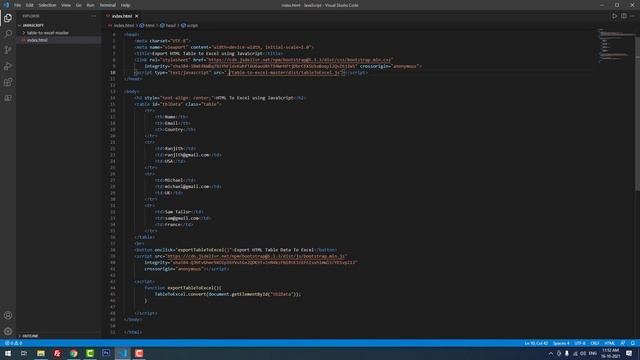This screenshot has height=360, width=640.
Task: Close the index.html editor tab
Action: [x=137, y=16]
